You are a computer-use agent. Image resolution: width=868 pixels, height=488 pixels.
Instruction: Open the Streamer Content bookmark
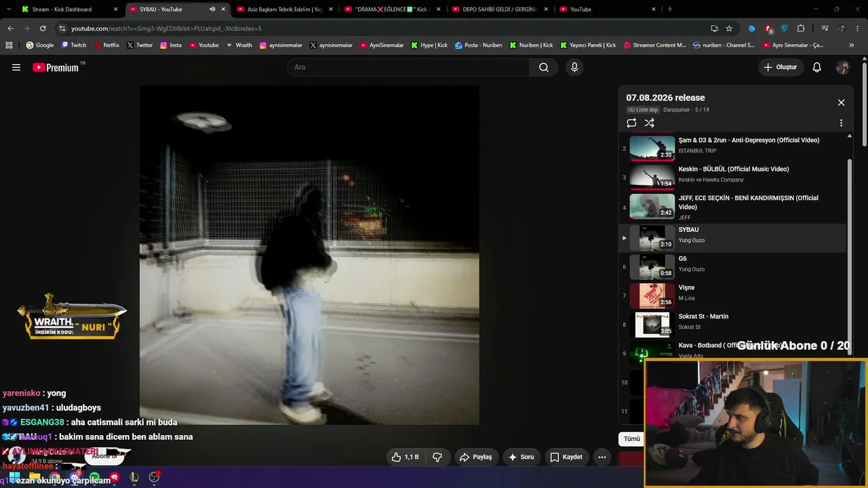tap(654, 45)
